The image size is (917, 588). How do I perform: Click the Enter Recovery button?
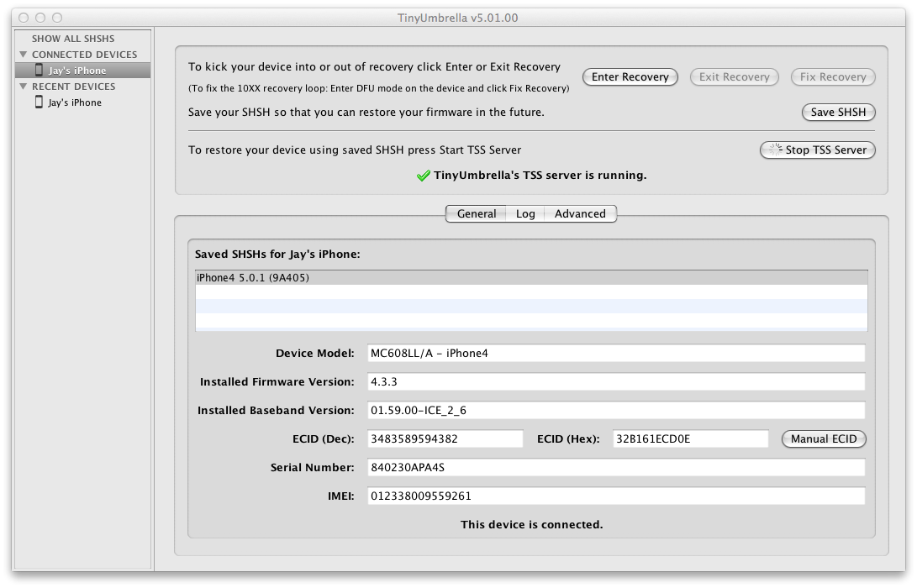pyautogui.click(x=630, y=77)
